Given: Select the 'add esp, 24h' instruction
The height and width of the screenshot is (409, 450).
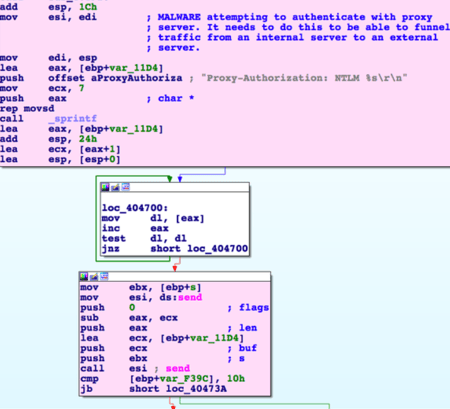Looking at the screenshot, I should [49, 139].
